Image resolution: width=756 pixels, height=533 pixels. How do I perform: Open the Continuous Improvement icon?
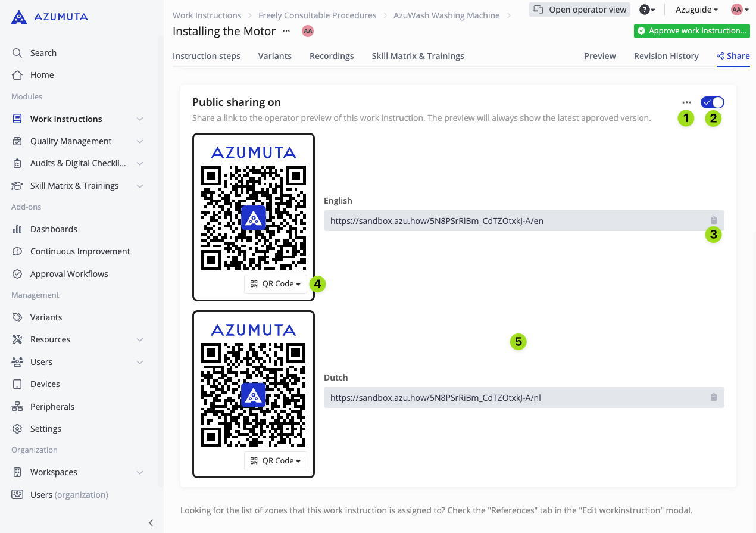[x=17, y=251]
